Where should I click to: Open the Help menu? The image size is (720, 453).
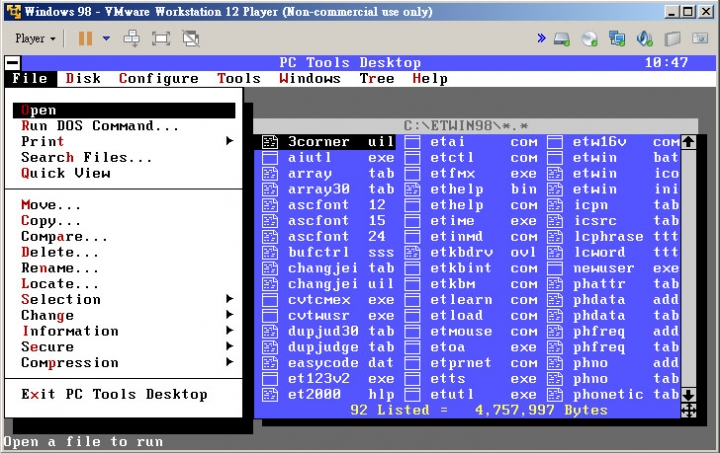pyautogui.click(x=430, y=78)
